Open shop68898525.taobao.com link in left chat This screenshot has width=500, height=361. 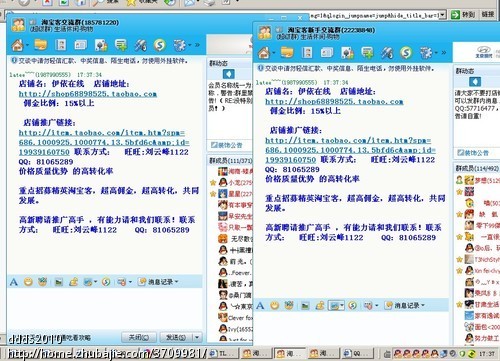tap(88, 94)
